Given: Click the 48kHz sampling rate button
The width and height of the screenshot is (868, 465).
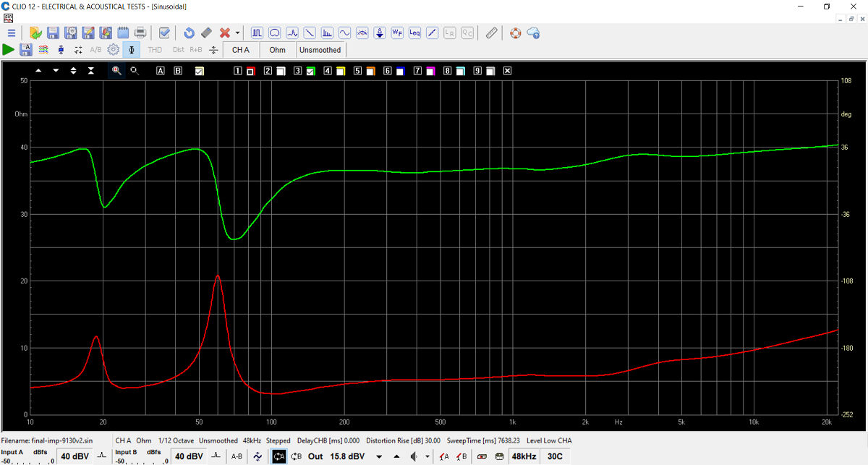Looking at the screenshot, I should 524,456.
